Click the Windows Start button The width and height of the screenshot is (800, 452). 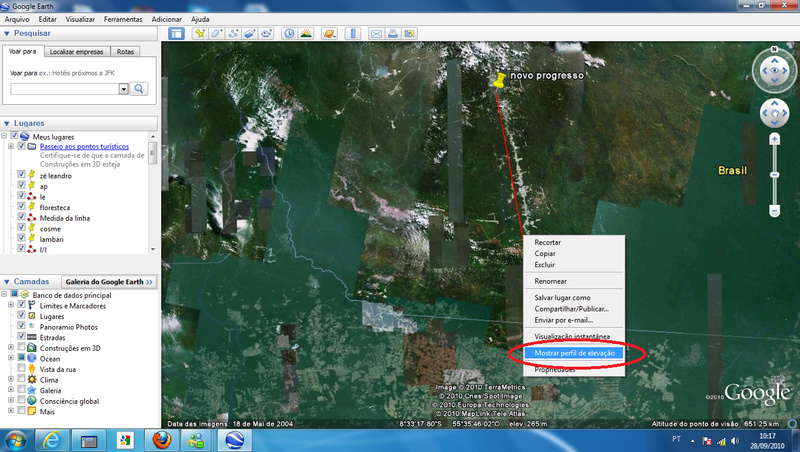pos(15,440)
